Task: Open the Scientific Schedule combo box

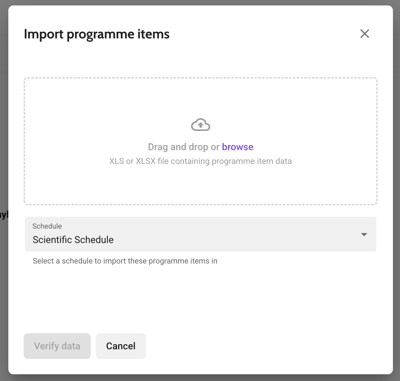Action: coord(200,234)
